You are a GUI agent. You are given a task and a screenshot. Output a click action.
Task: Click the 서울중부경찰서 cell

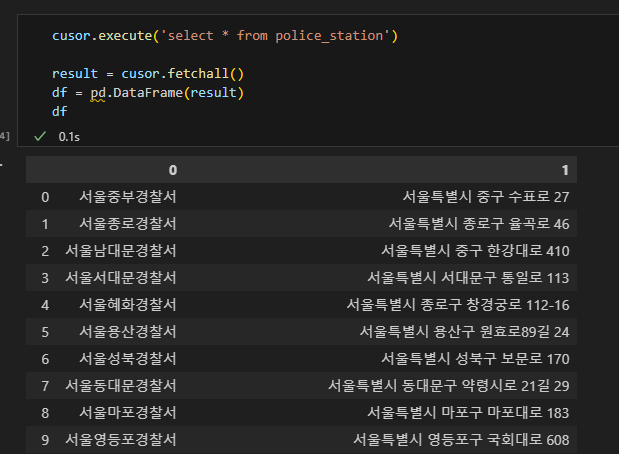click(x=128, y=197)
